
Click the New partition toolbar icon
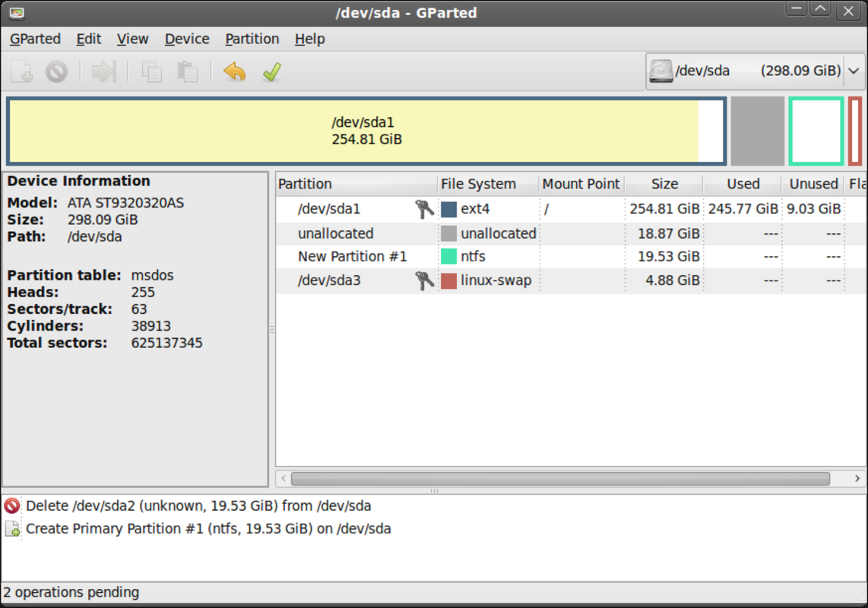click(x=21, y=71)
